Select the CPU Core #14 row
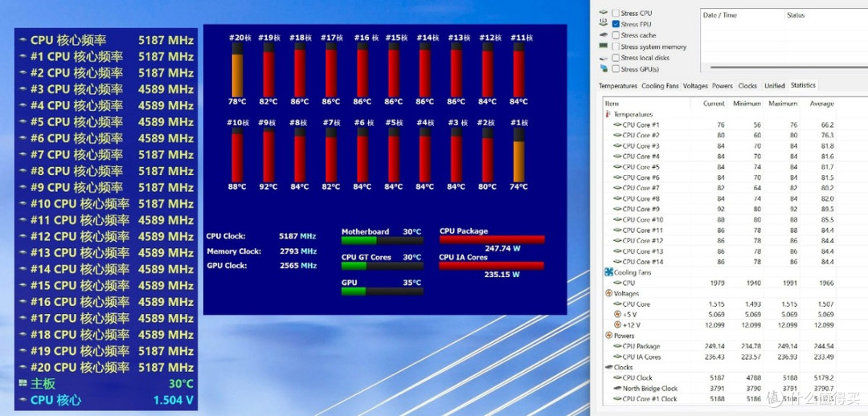The width and height of the screenshot is (868, 416). [719, 262]
